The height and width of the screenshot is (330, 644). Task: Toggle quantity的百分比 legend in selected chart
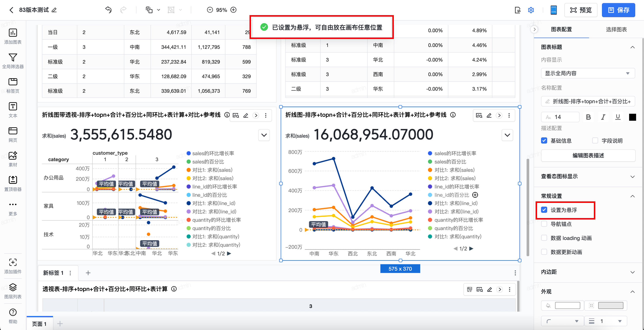(x=451, y=228)
